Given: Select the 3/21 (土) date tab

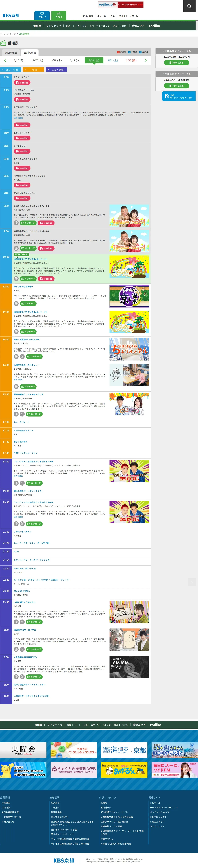Looking at the screenshot, I should [x=113, y=60].
